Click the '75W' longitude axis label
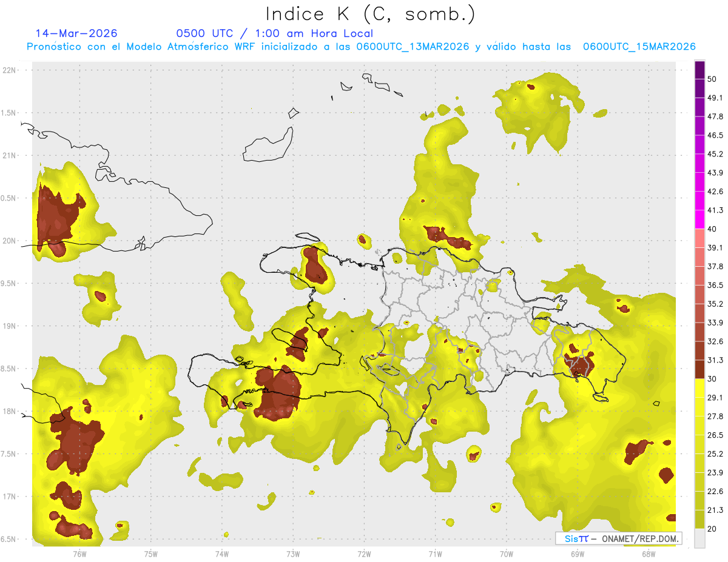Screen dimensions: 728x562 click(151, 554)
